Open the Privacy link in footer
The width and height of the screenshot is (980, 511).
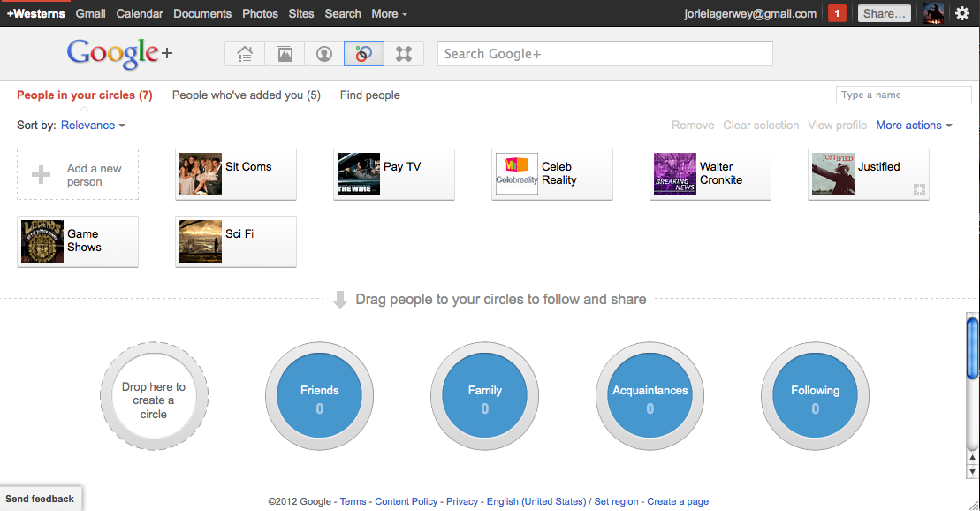tap(462, 501)
